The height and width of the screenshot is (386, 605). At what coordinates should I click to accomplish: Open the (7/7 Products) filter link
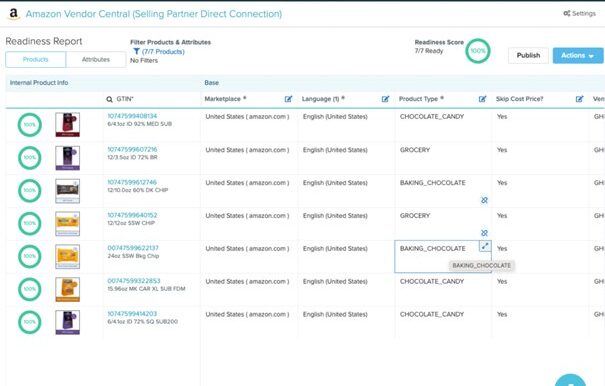coord(163,51)
